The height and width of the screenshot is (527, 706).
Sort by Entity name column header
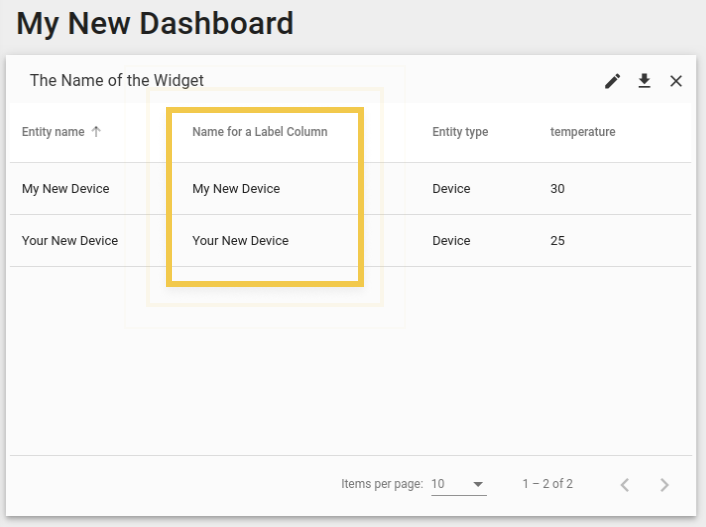point(53,132)
